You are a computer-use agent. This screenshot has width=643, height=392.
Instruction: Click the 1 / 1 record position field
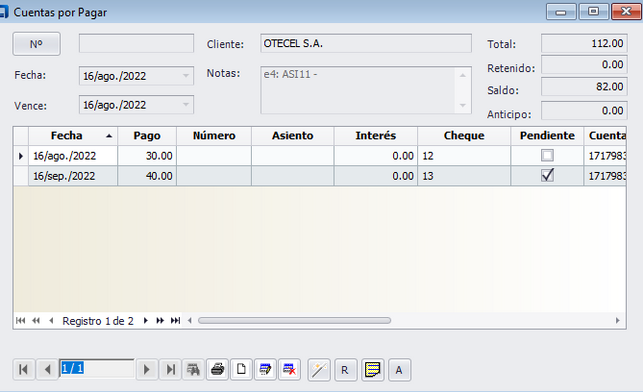tap(97, 369)
